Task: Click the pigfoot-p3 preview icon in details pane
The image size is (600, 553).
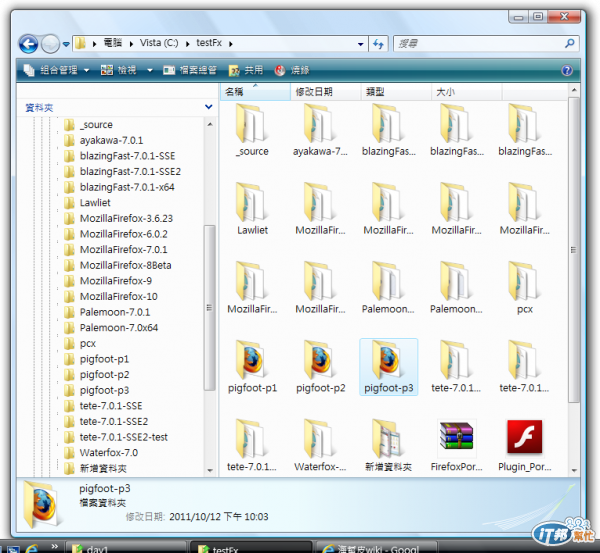Action: coord(42,504)
